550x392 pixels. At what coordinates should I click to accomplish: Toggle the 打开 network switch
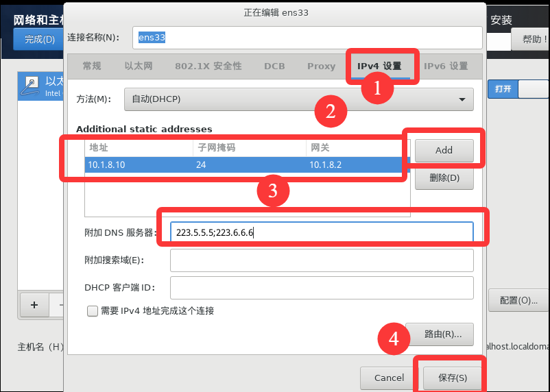[518, 89]
